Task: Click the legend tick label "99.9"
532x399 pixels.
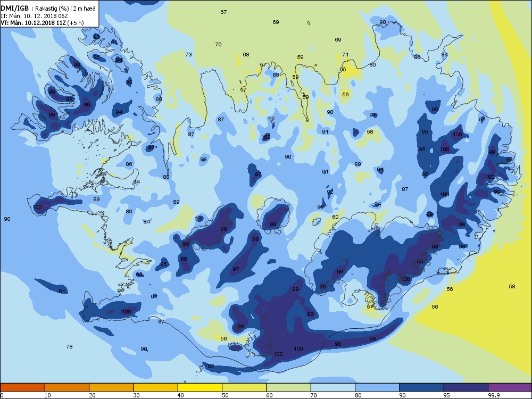Action: click(493, 395)
